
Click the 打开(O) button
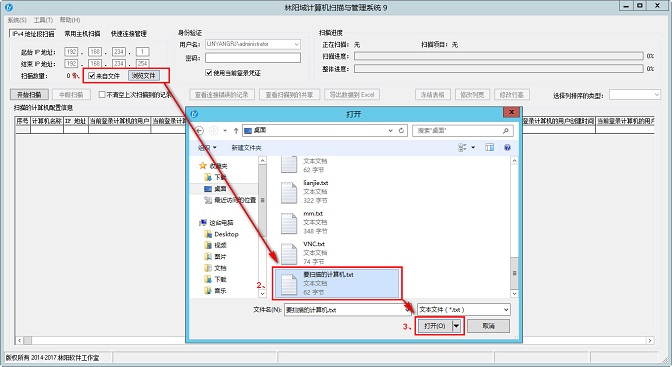(435, 326)
